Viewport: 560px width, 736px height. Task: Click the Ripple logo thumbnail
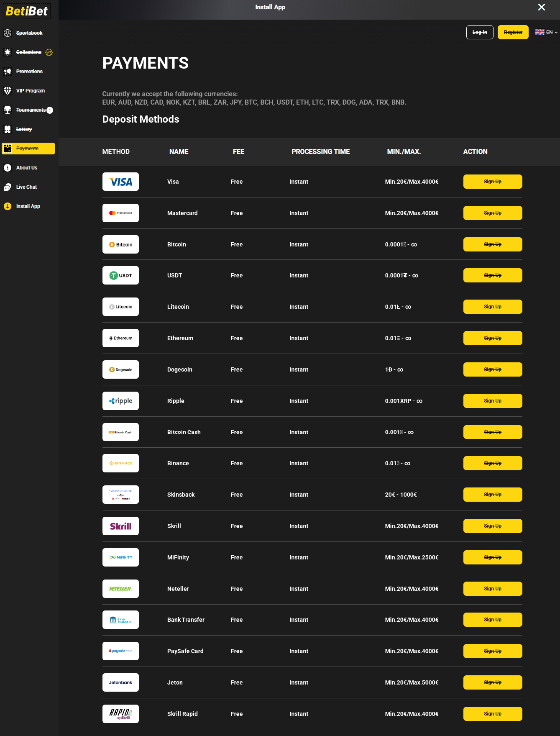tap(120, 401)
